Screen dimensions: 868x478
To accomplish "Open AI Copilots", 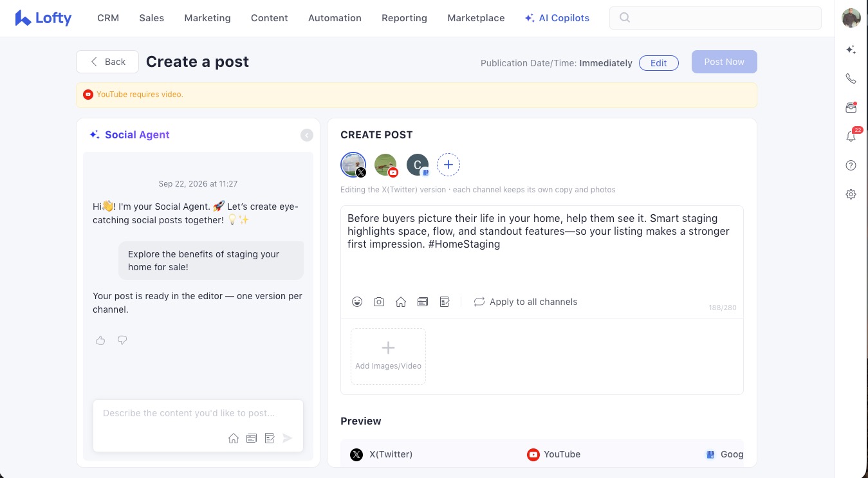I will [x=557, y=18].
